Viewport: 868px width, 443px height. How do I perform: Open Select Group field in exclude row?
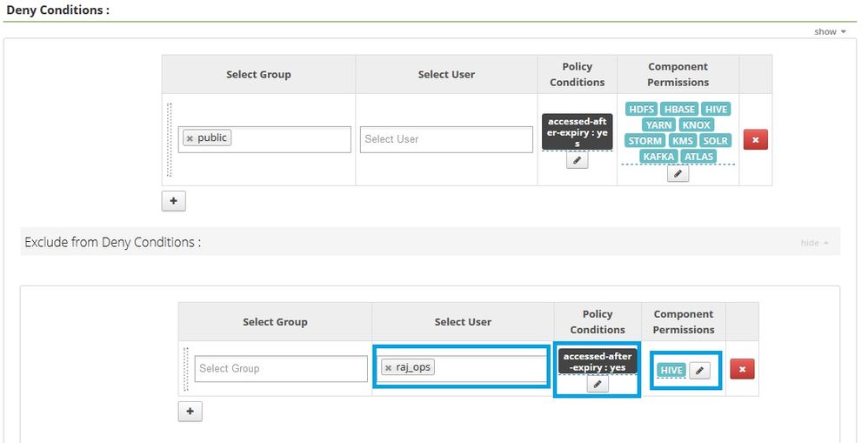pos(281,368)
